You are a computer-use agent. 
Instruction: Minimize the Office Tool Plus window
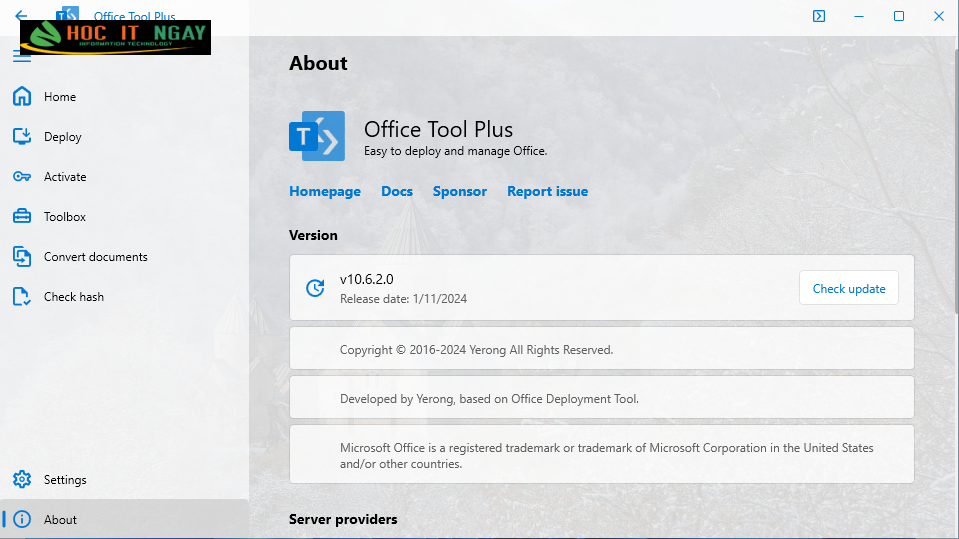click(x=859, y=17)
